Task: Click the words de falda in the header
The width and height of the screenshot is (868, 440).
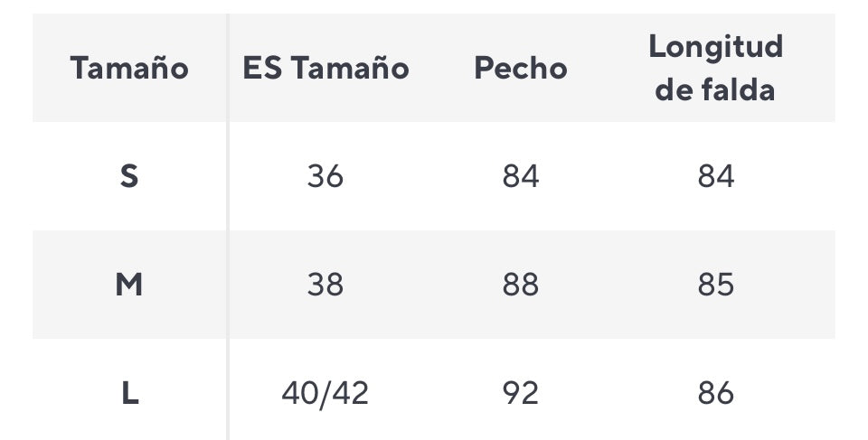Action: coord(715,90)
